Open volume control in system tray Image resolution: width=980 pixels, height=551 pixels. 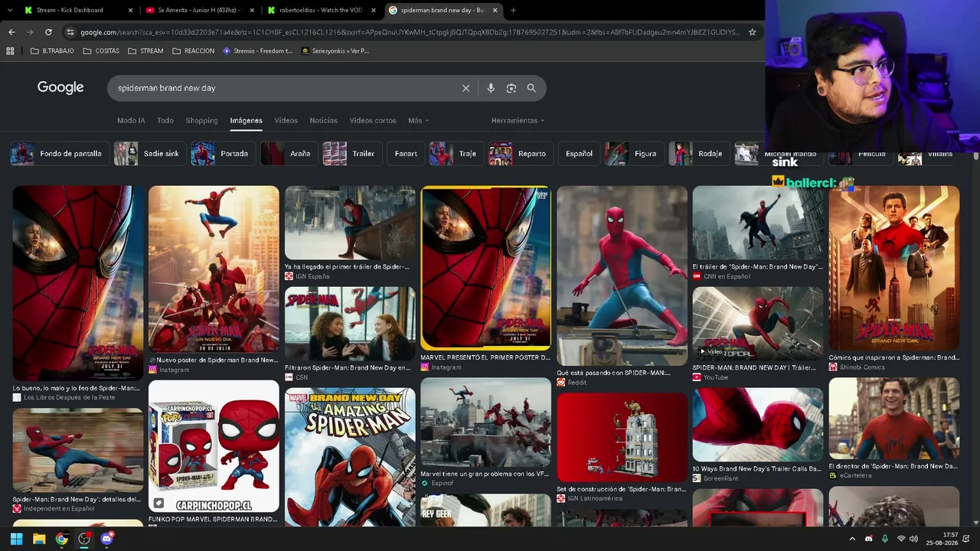(x=913, y=539)
